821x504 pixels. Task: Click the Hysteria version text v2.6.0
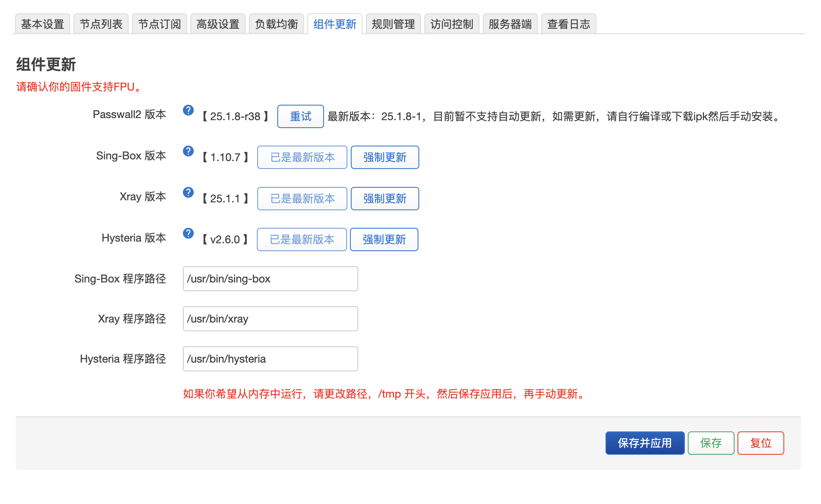(225, 239)
